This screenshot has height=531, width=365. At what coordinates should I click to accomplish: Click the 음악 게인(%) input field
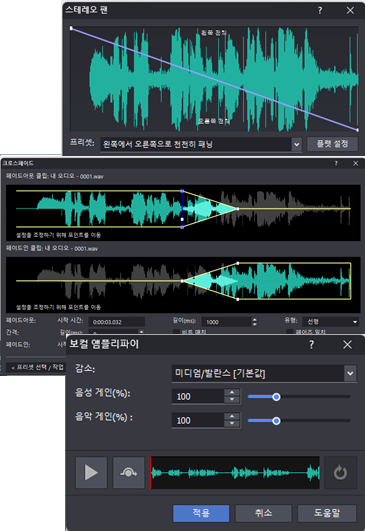[x=198, y=421]
